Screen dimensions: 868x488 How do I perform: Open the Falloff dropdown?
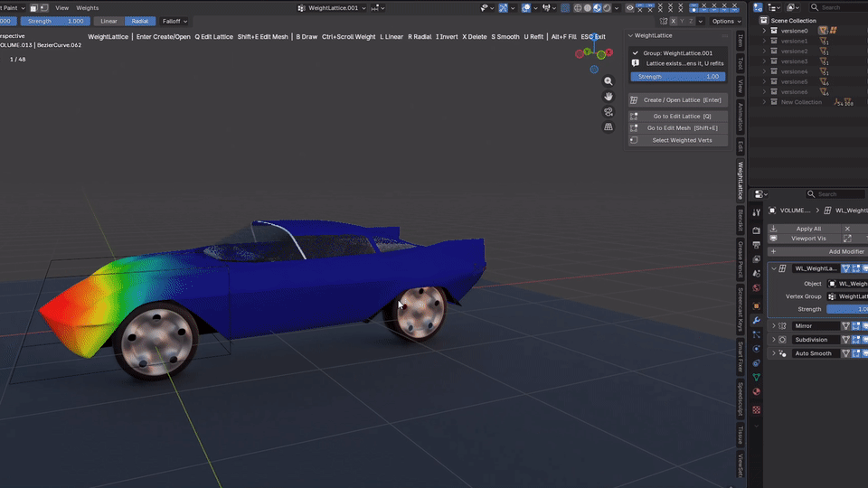tap(175, 21)
